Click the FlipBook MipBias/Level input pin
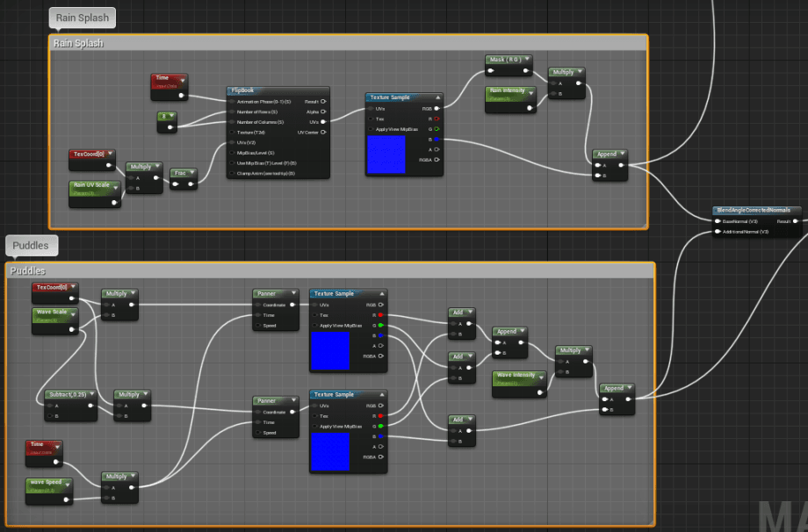The width and height of the screenshot is (808, 532). 232,153
